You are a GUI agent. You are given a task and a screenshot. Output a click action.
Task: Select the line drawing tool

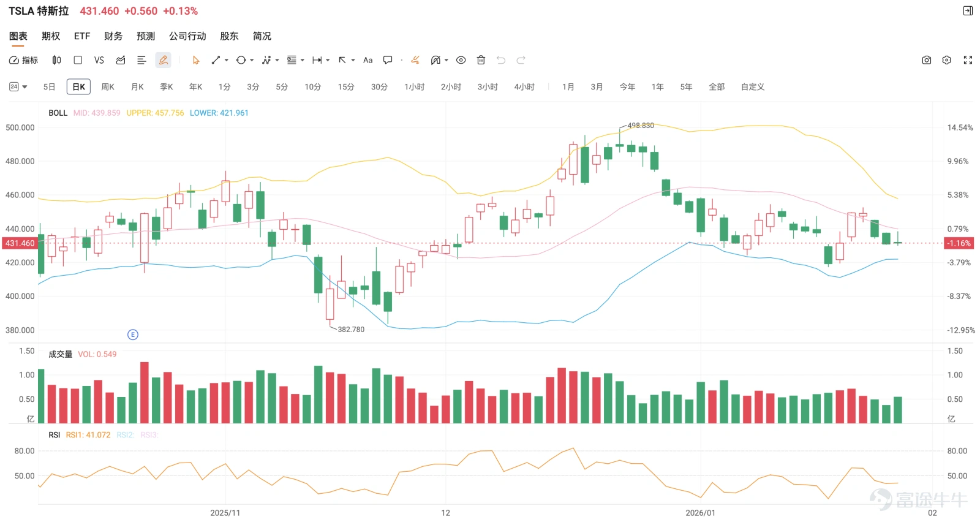tap(216, 60)
